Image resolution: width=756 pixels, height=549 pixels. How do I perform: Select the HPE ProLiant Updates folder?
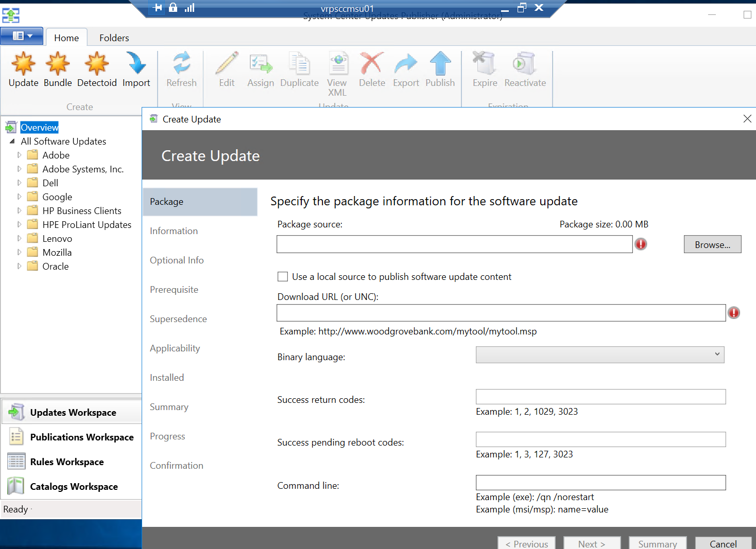click(87, 224)
